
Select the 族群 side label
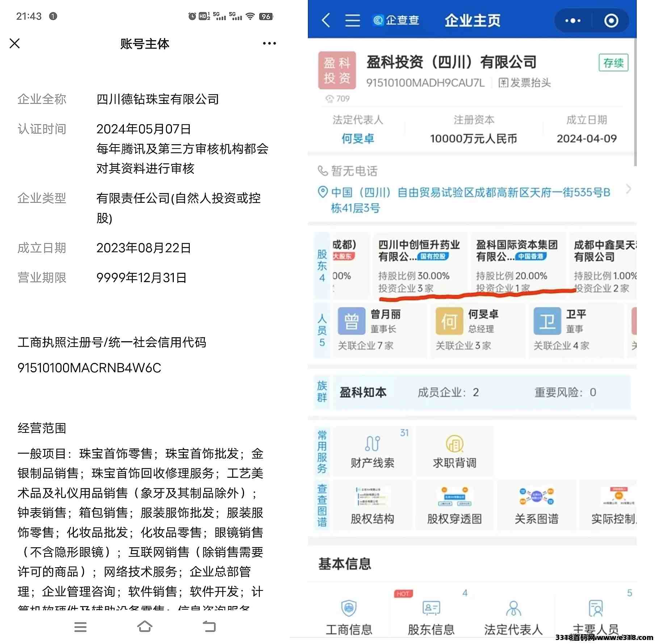(x=322, y=392)
